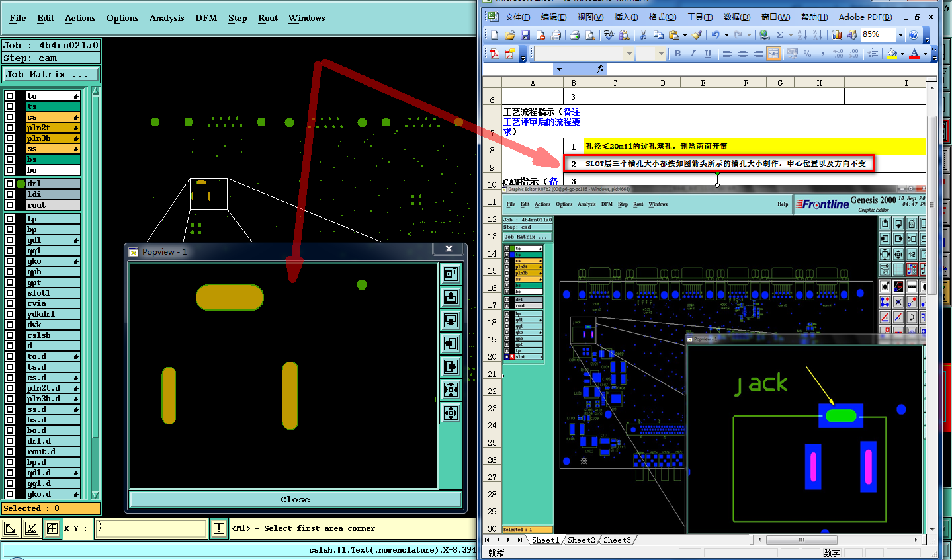Click the pan down icon in Popview
952x560 pixels.
click(x=451, y=320)
